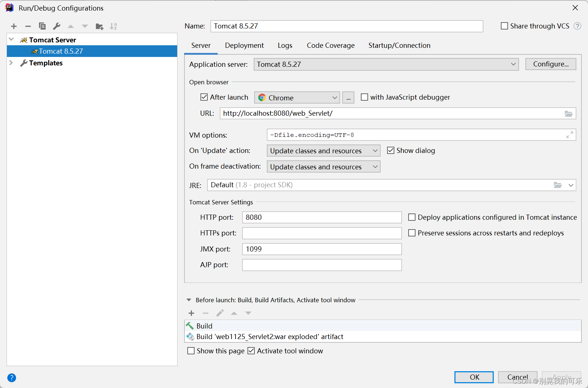Click the Templates wrench icon
The width and height of the screenshot is (588, 388).
coord(24,63)
